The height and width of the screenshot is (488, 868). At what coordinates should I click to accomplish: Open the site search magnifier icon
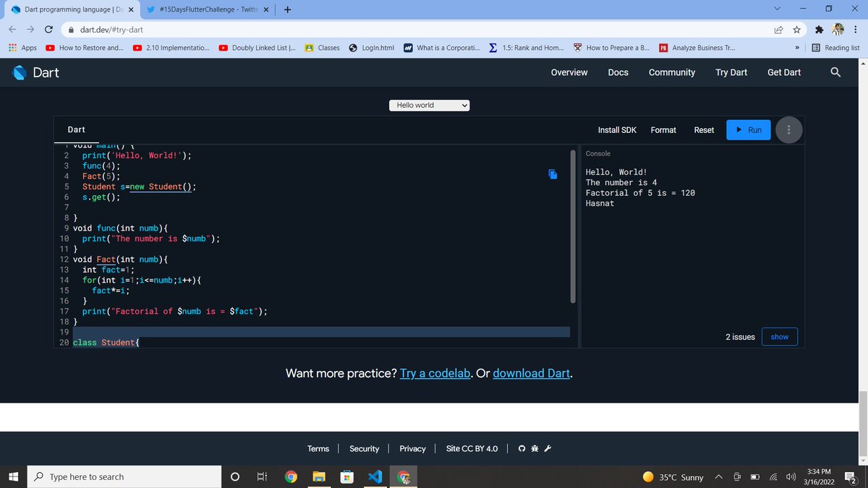(835, 72)
